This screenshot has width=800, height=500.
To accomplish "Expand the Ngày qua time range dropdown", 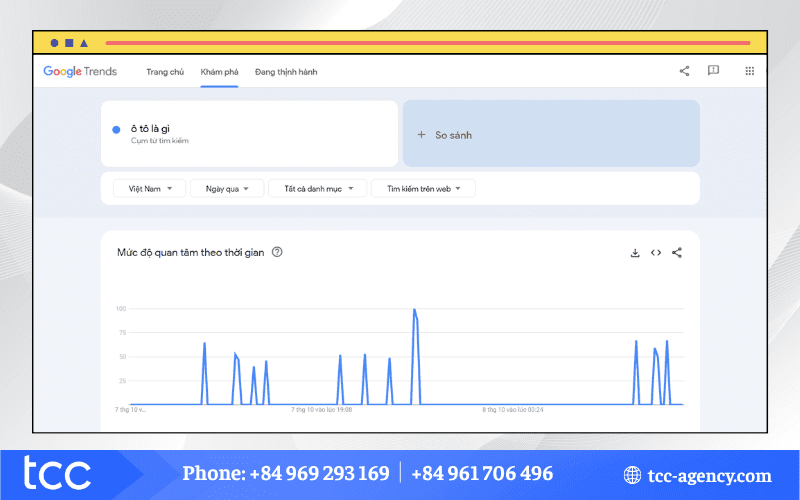I will tap(228, 188).
